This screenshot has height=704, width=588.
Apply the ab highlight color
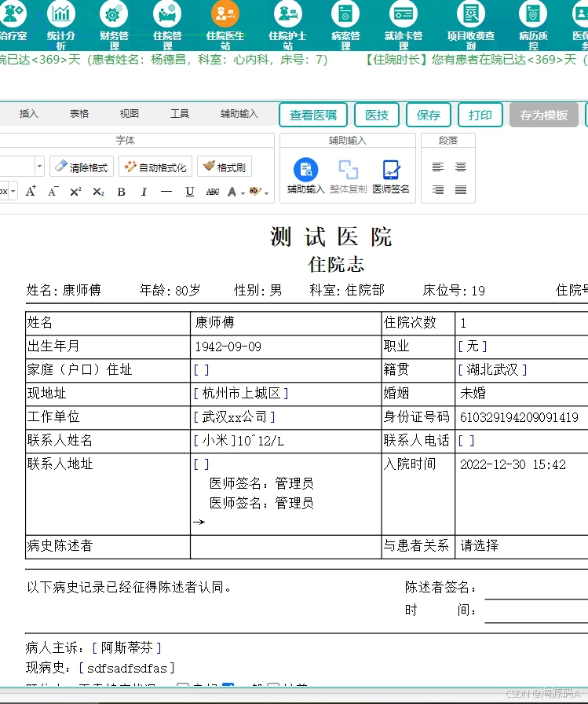point(254,191)
